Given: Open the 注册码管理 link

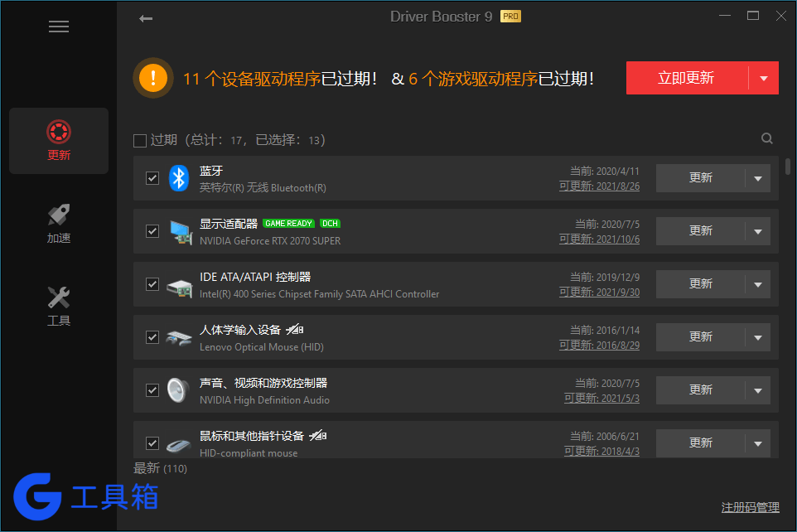Looking at the screenshot, I should 751,507.
